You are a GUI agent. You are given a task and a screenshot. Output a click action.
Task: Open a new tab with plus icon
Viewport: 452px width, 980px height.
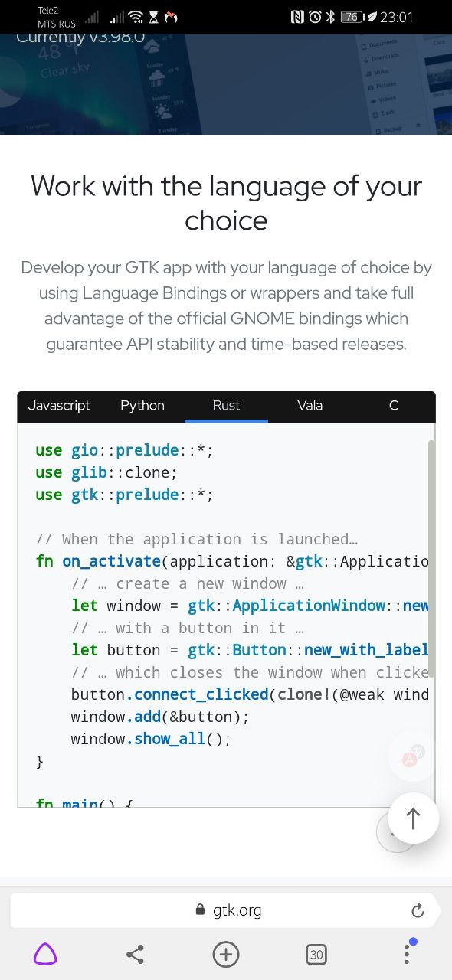point(226,954)
